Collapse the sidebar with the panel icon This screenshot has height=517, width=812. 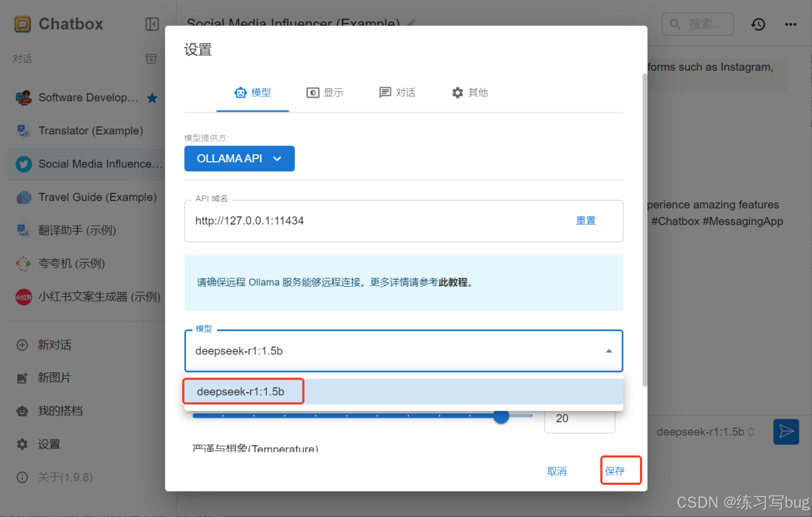[x=152, y=24]
